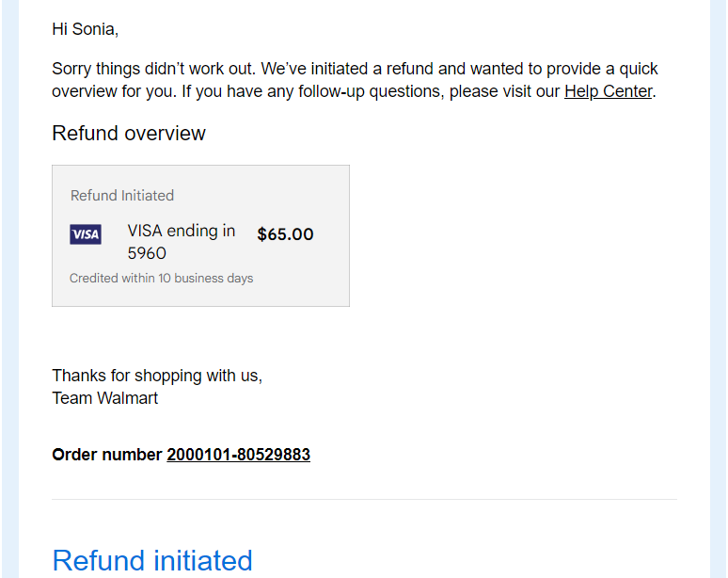Viewport: 728px width, 578px height.
Task: Click the gray refund overview card
Action: point(200,235)
